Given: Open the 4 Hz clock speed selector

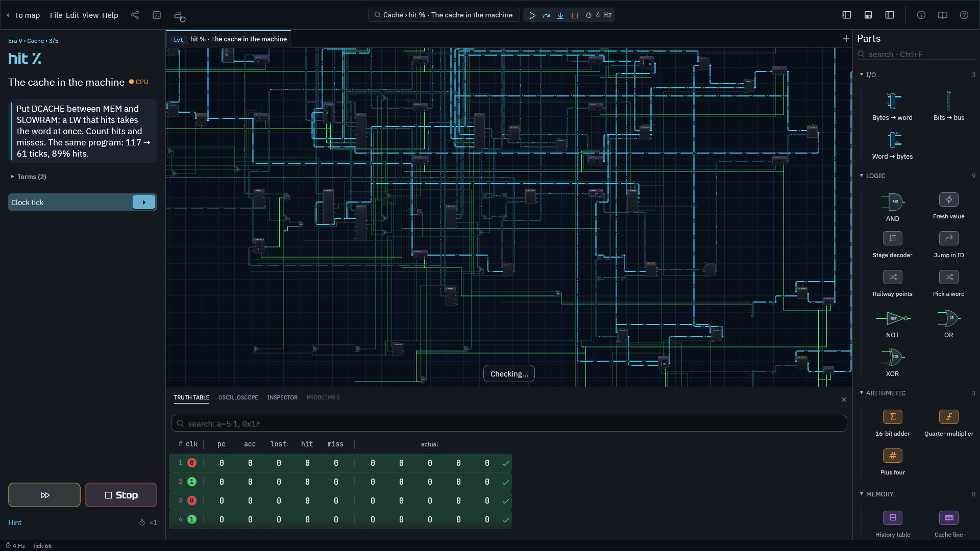Looking at the screenshot, I should coord(599,15).
